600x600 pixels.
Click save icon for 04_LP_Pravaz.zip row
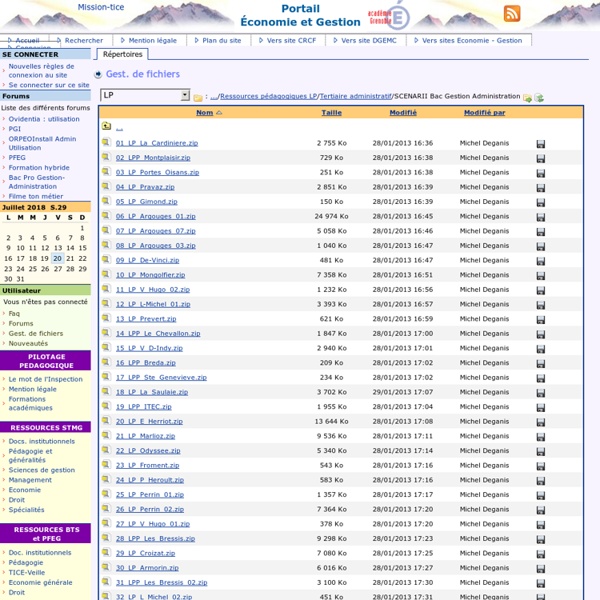540,188
